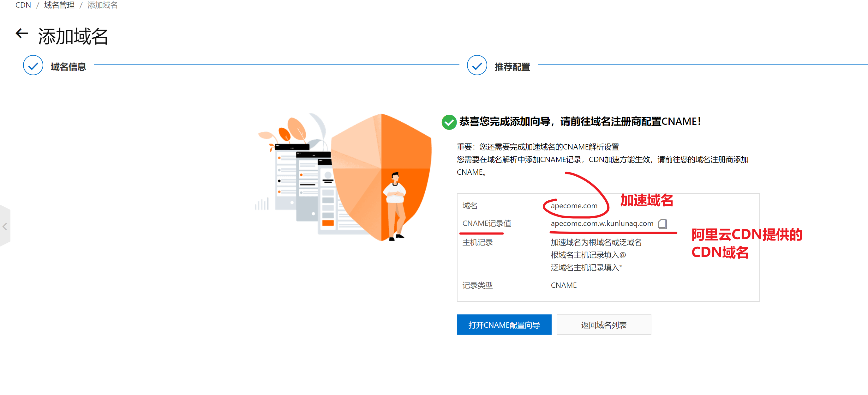Click the 添加域名 page heading
The width and height of the screenshot is (868, 395).
(x=73, y=36)
